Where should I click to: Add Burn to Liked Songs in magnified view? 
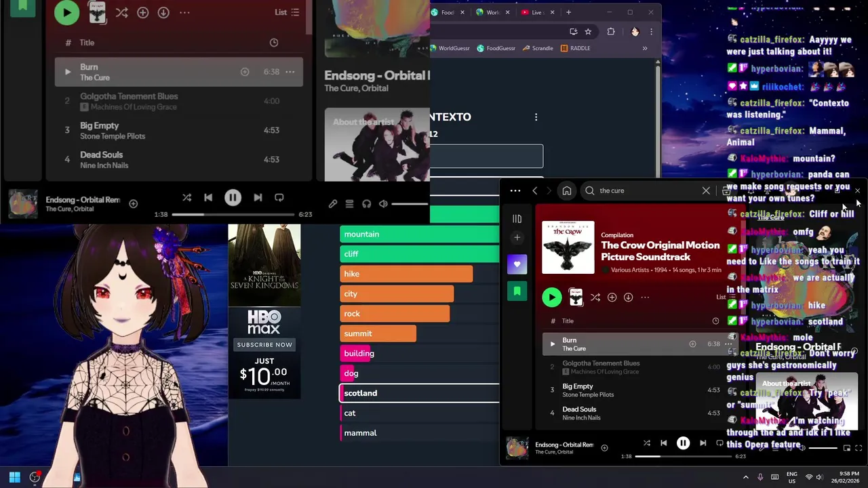(x=245, y=72)
